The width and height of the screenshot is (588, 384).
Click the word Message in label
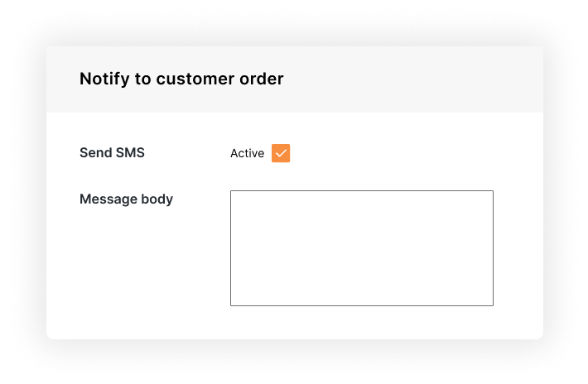tap(108, 199)
